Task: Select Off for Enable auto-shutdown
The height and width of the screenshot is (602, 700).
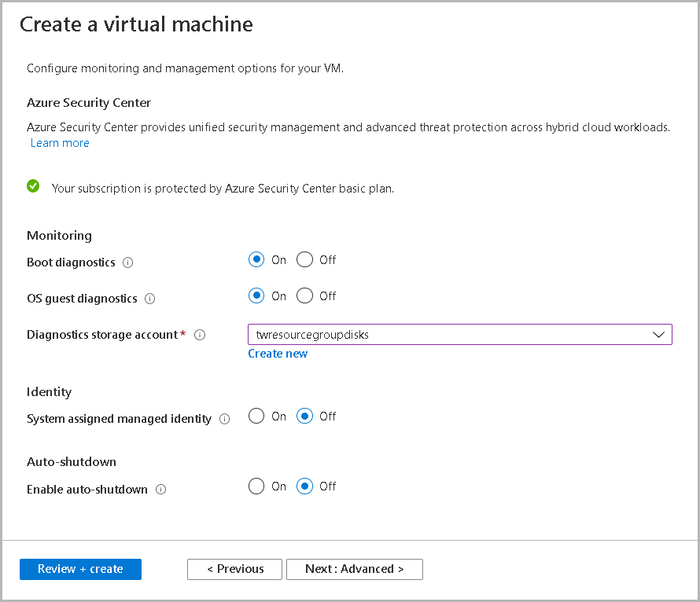Action: pyautogui.click(x=304, y=486)
